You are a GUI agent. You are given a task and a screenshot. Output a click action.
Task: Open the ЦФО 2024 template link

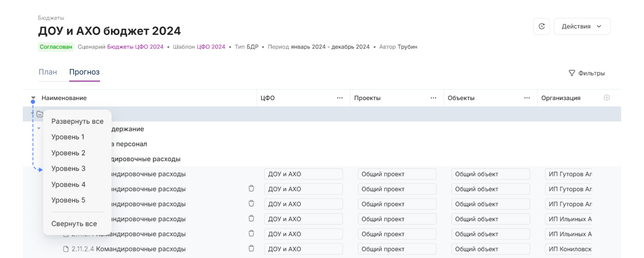coord(211,47)
